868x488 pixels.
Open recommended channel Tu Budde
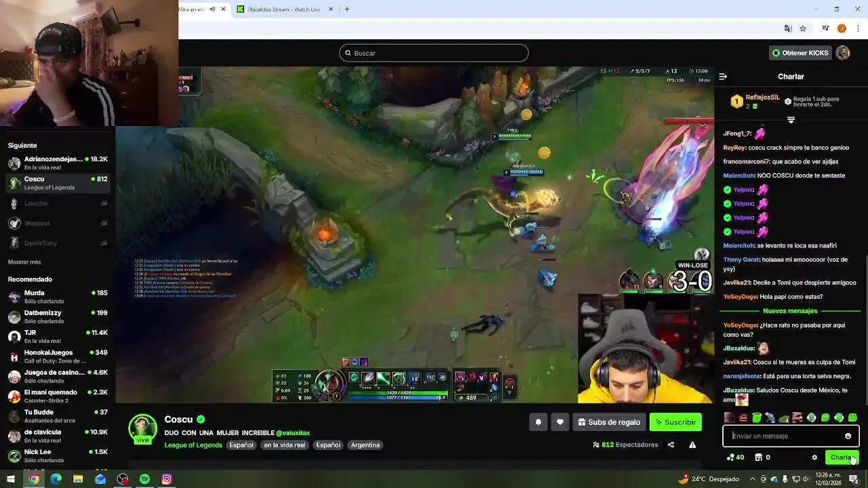58,415
